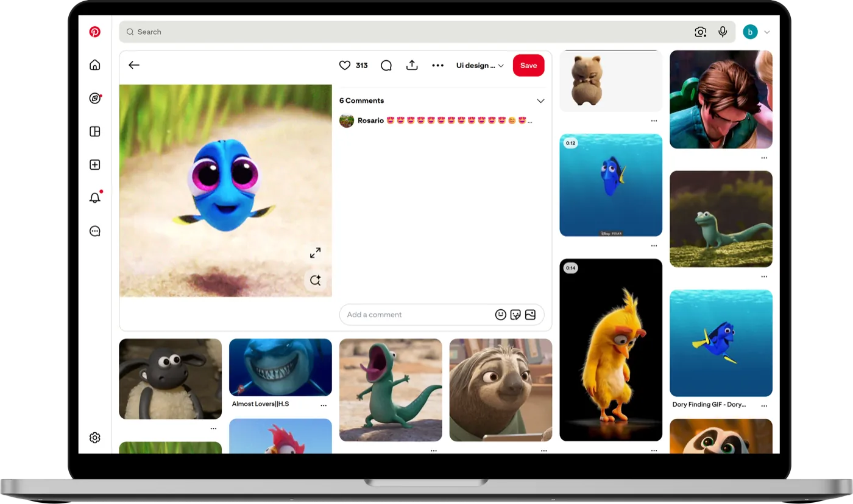Run visual search on the Dory image
853x504 pixels.
pos(315,281)
